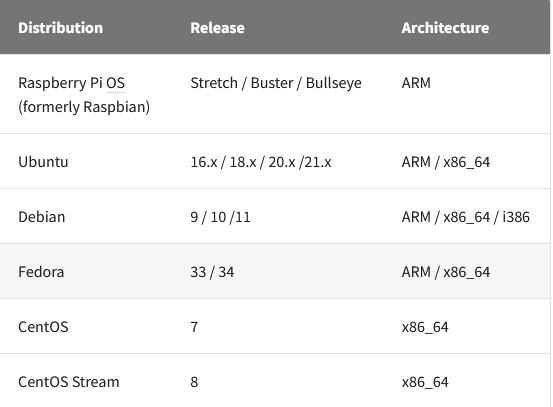Select the Stretch / Buster / Bullseye release cell
Image resolution: width=553 pixels, height=407 pixels.
(x=276, y=83)
